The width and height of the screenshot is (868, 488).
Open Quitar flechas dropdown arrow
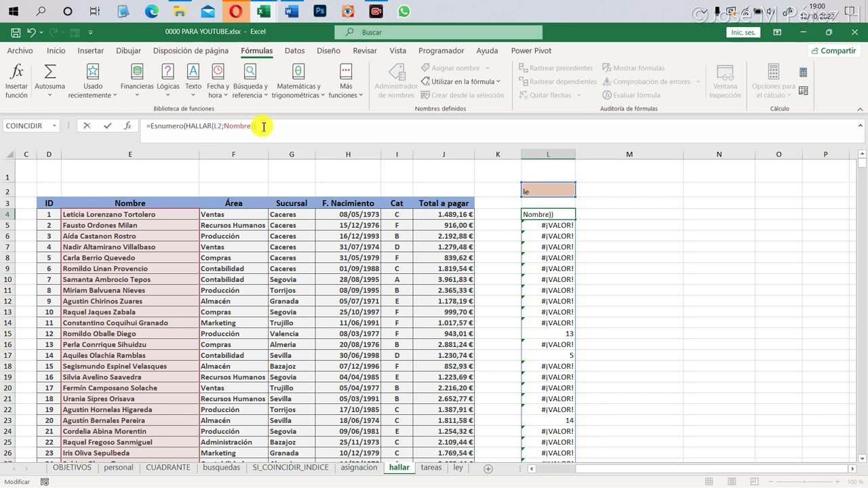577,95
